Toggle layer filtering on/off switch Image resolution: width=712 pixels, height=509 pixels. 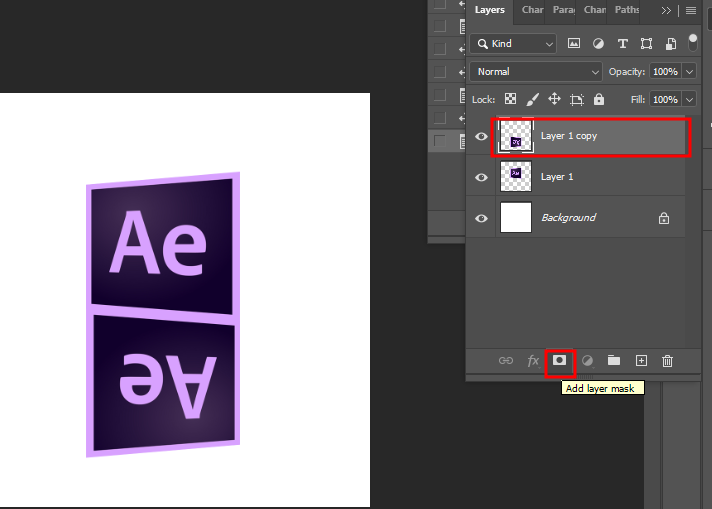pyautogui.click(x=692, y=43)
